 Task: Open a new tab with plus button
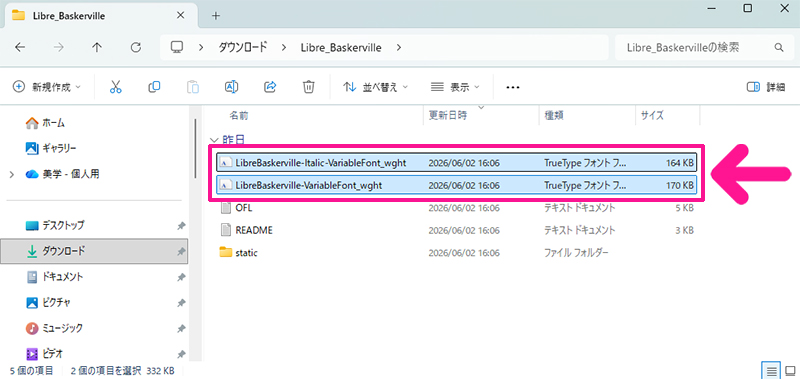(216, 16)
